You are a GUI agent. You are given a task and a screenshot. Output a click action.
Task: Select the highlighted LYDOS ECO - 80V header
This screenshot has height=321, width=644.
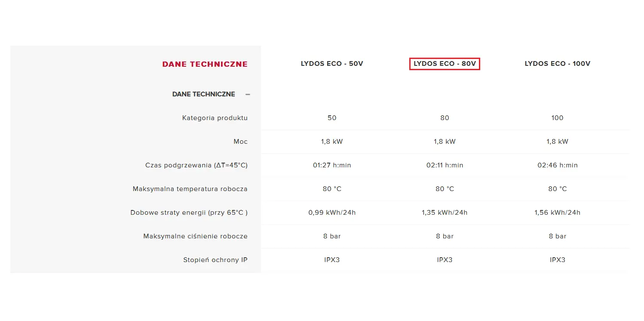pos(445,64)
